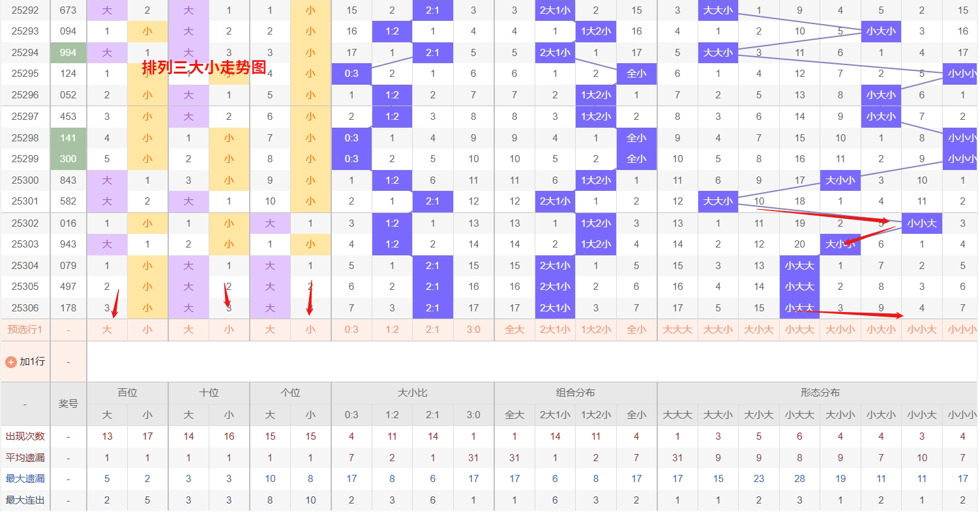The width and height of the screenshot is (980, 512).
Task: Pick ratio 0:3 in the 预选行1 row
Action: coord(351,330)
